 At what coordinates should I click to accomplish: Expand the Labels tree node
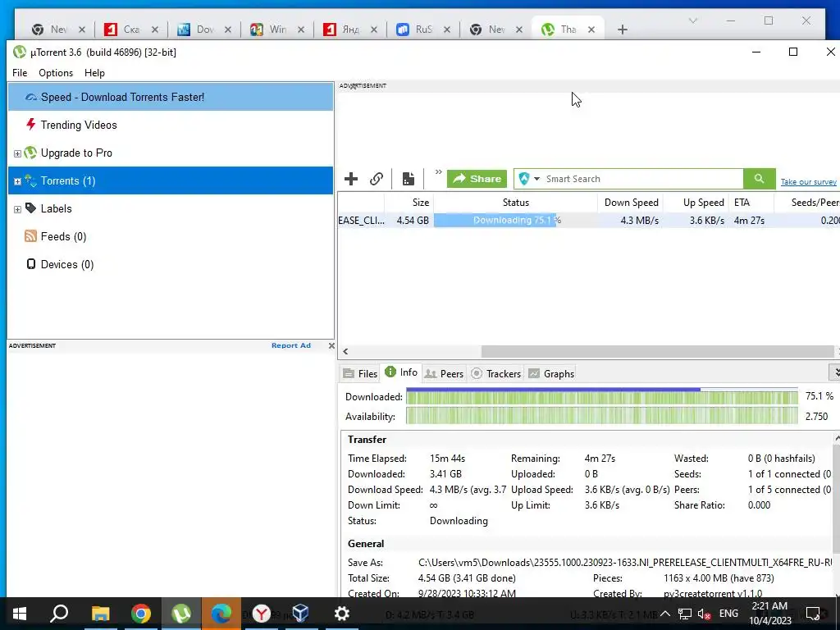click(x=17, y=209)
